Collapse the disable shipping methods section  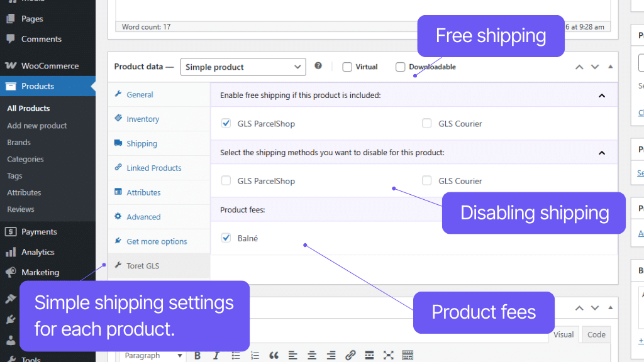pos(602,153)
